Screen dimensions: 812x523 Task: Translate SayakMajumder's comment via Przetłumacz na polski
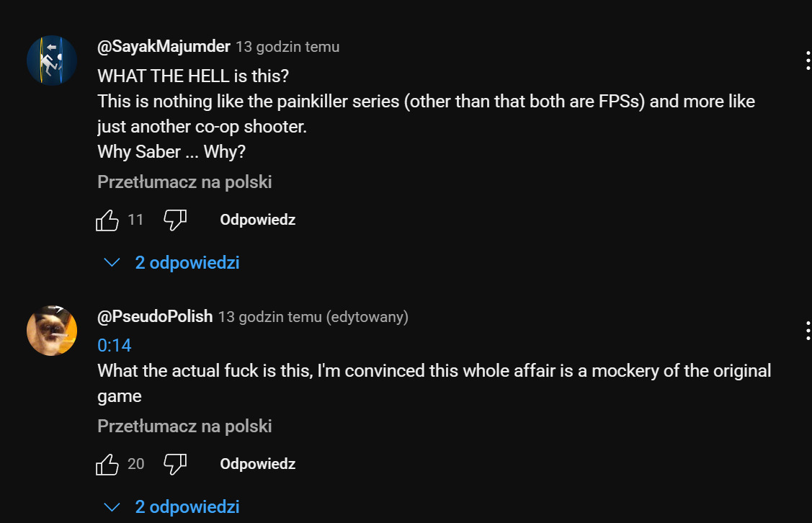coord(184,182)
